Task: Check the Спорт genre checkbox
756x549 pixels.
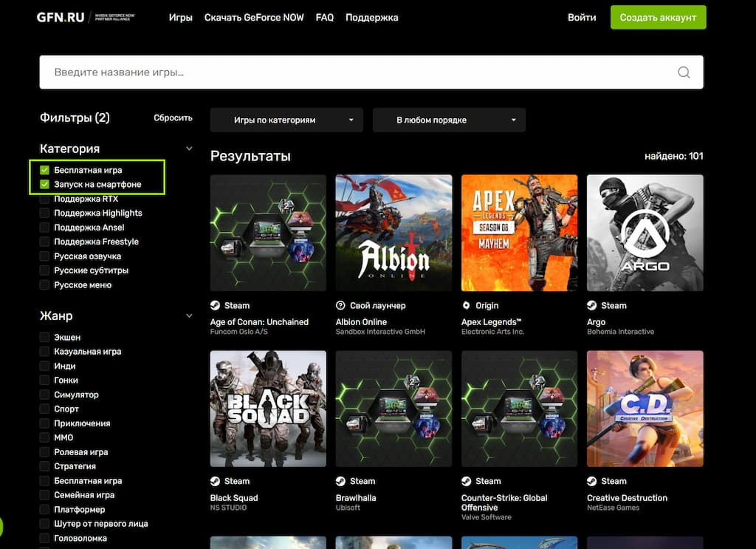Action: [x=44, y=409]
